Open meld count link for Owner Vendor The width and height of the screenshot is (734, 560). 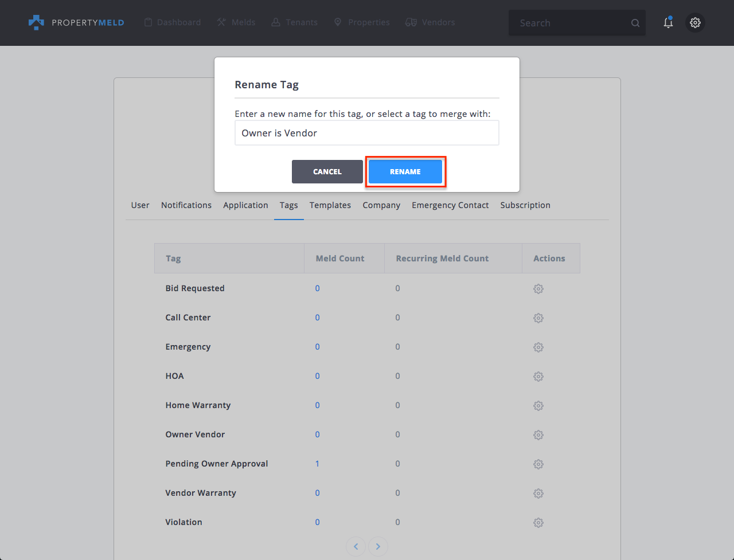317,434
